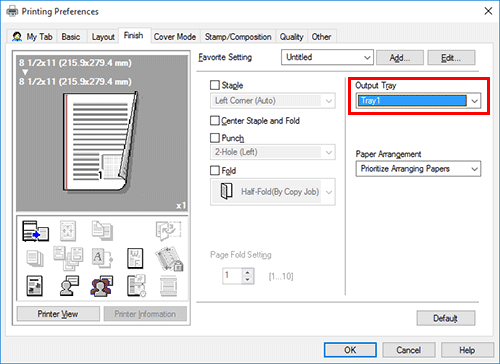Click the grayed dashed-border rotate page icon
The height and width of the screenshot is (364, 500).
point(168,230)
